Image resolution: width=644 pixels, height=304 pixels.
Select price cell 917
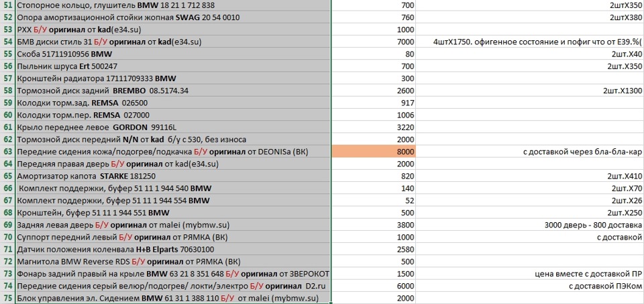pos(374,103)
